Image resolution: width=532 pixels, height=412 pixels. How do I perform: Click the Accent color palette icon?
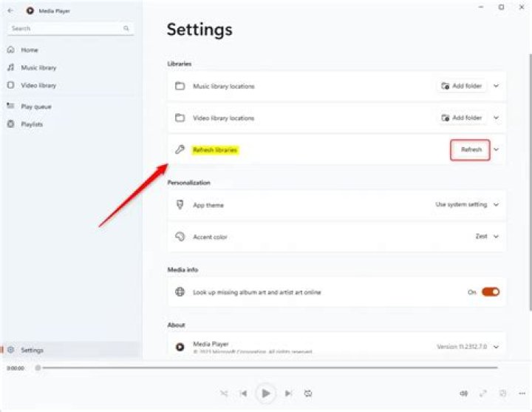coord(180,237)
